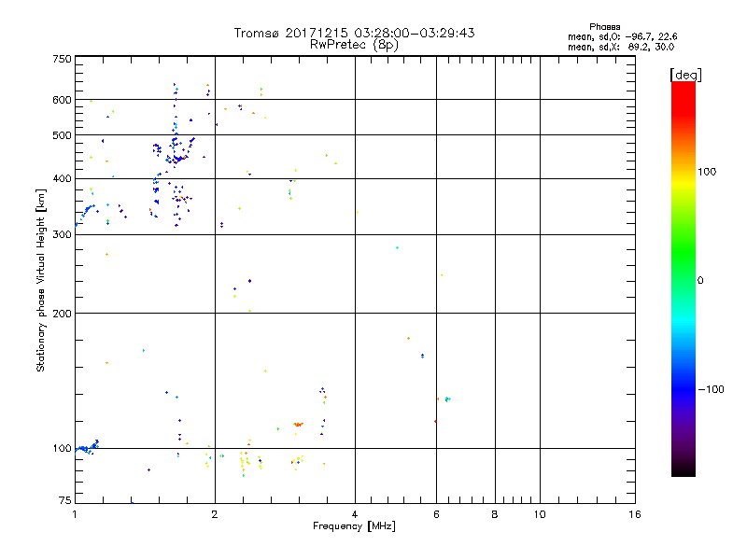
Task: Click the colorbar tick label '0'
Action: 700,281
